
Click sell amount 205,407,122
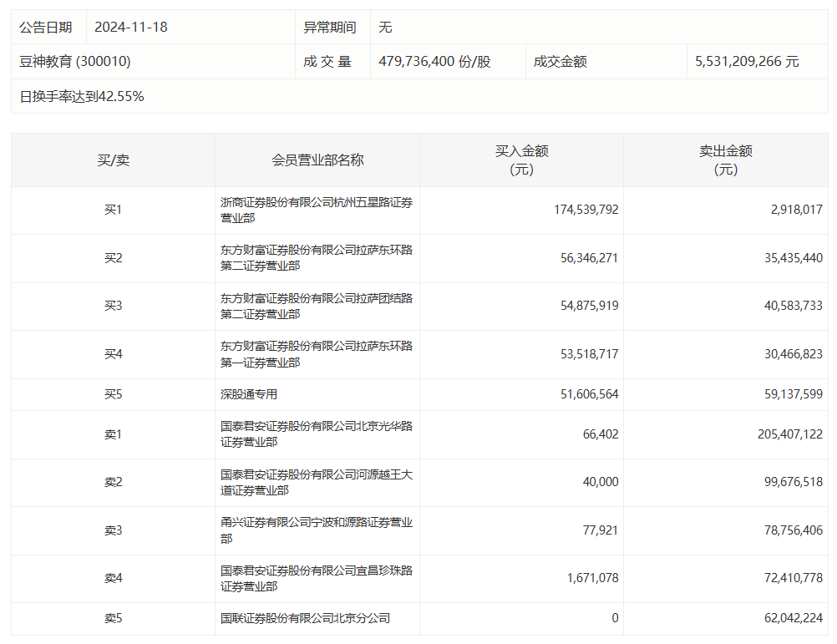coord(790,435)
